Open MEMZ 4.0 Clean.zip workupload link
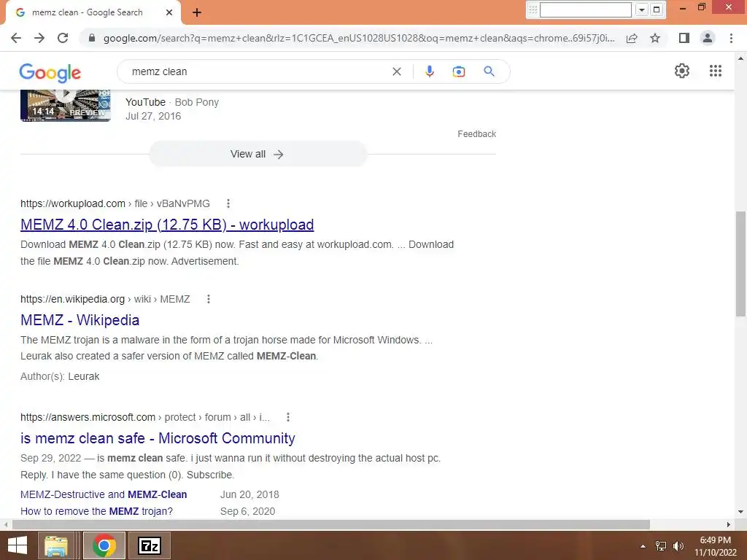The image size is (747, 560). 167,225
